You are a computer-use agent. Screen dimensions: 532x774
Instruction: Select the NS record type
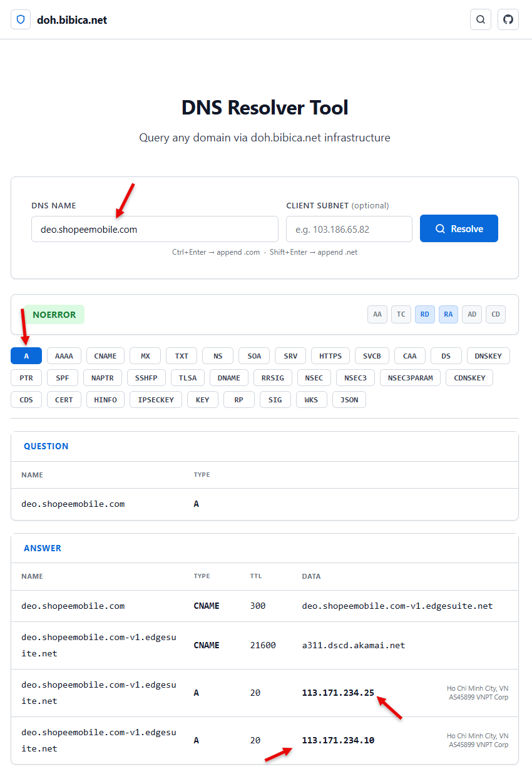coord(218,356)
